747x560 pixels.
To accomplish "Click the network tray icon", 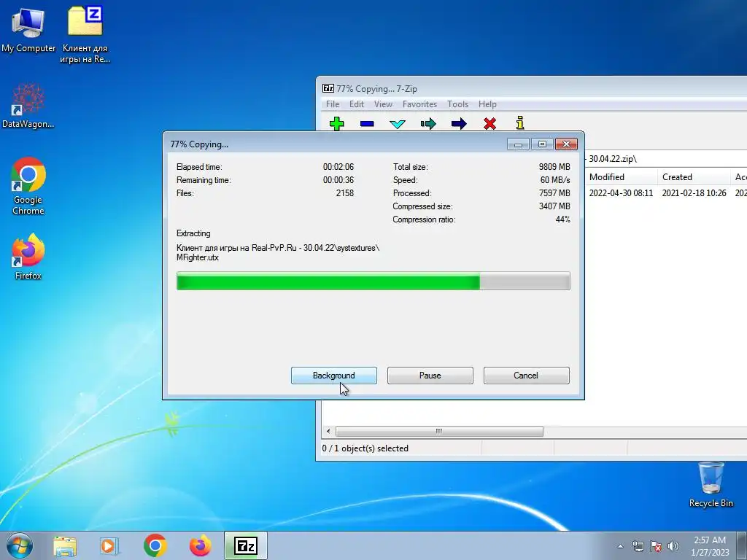I will coord(638,546).
